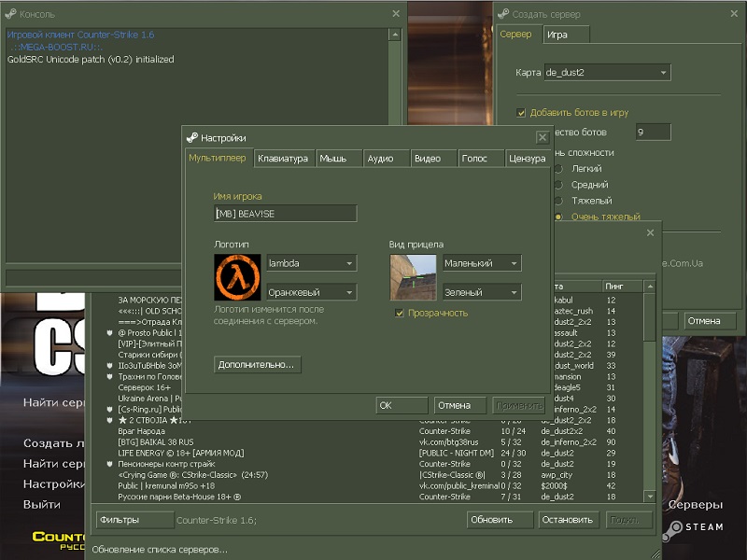Open the Маленький crosshair size dropdown
The height and width of the screenshot is (560, 747).
[x=482, y=263]
